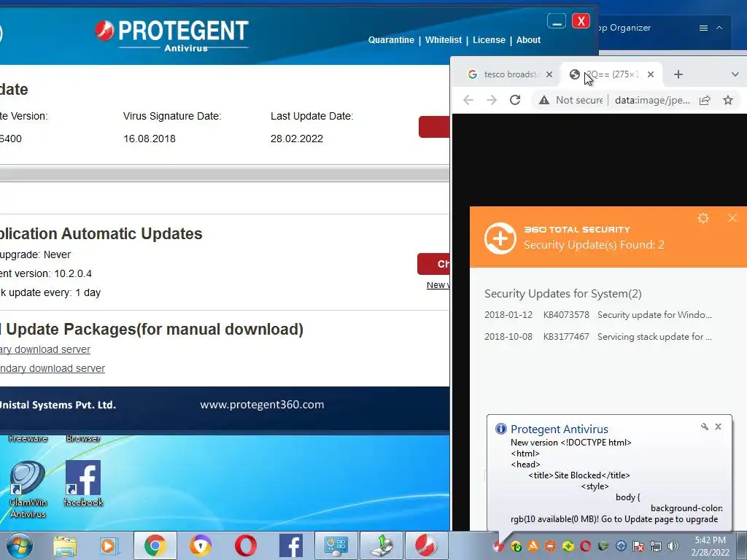Launch media player from taskbar
The image size is (747, 560).
pos(109,545)
